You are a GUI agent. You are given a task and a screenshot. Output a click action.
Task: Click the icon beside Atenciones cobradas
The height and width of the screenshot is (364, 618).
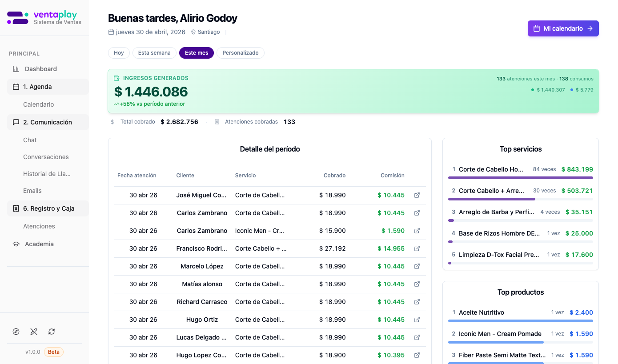(217, 122)
